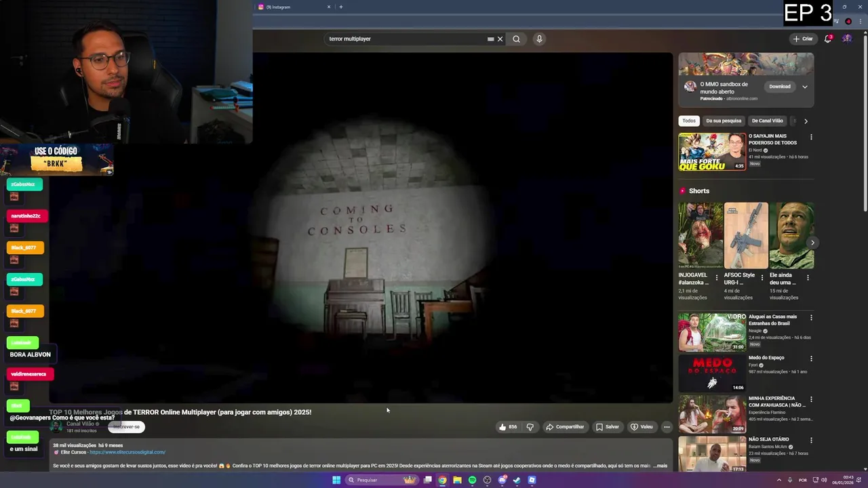Click the Download button on Albion ad
Viewport: 868px width, 488px height.
(780, 87)
